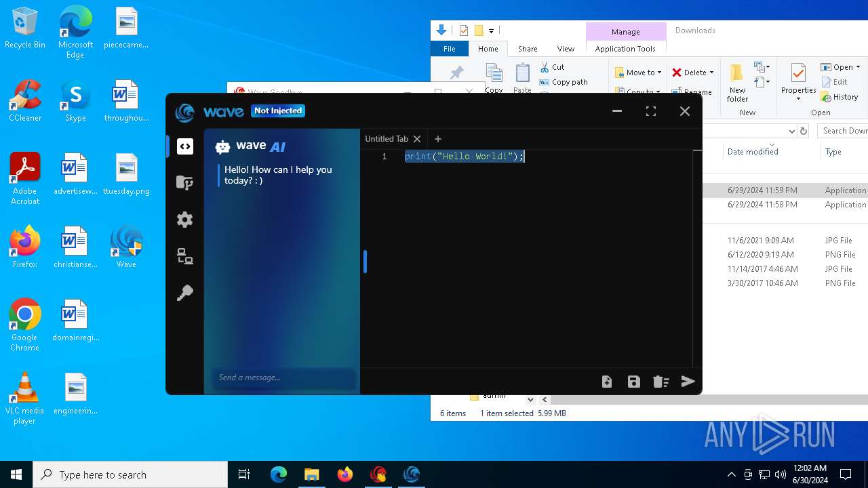Click the Wave AI message input field
This screenshot has width=868, height=488.
[283, 378]
